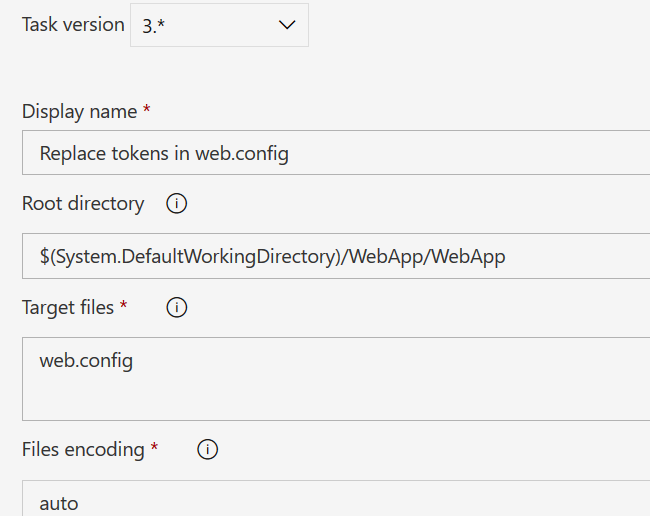Viewport: 650px width, 516px height.
Task: Click the "Files encoding" label text
Action: 83,450
